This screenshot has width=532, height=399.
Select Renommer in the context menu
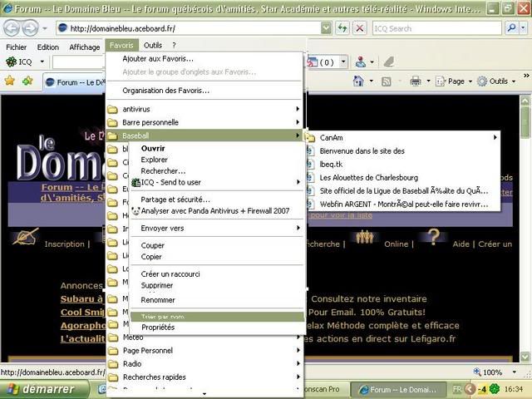coord(217,300)
